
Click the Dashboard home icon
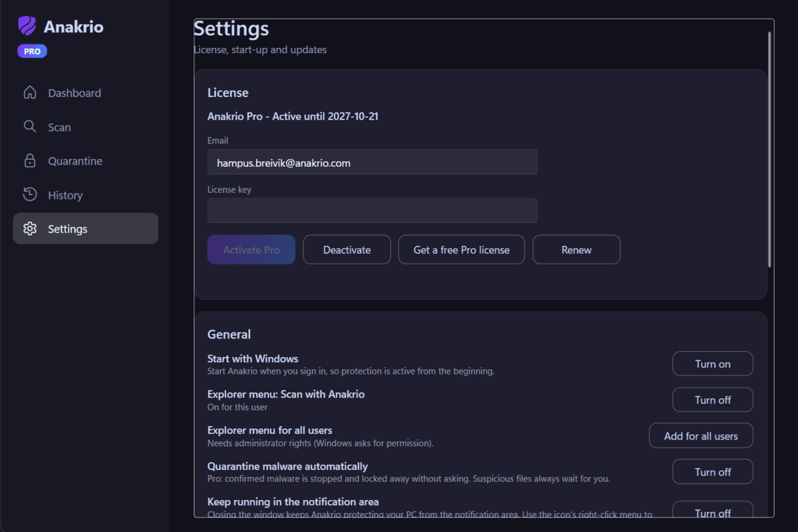(30, 92)
